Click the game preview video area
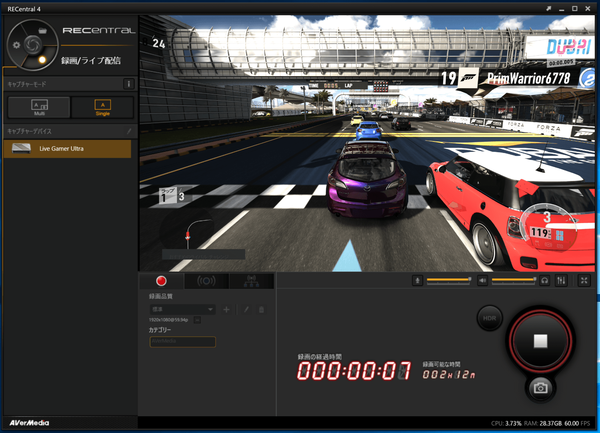Screen dimensions: 600x433 [367, 143]
